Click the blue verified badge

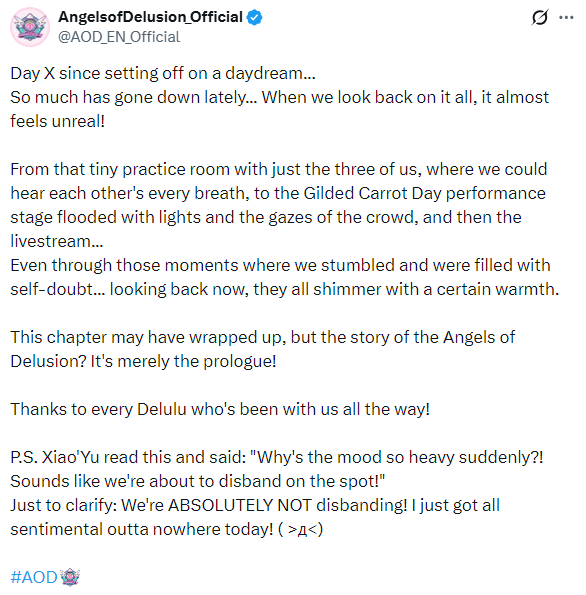tap(254, 17)
